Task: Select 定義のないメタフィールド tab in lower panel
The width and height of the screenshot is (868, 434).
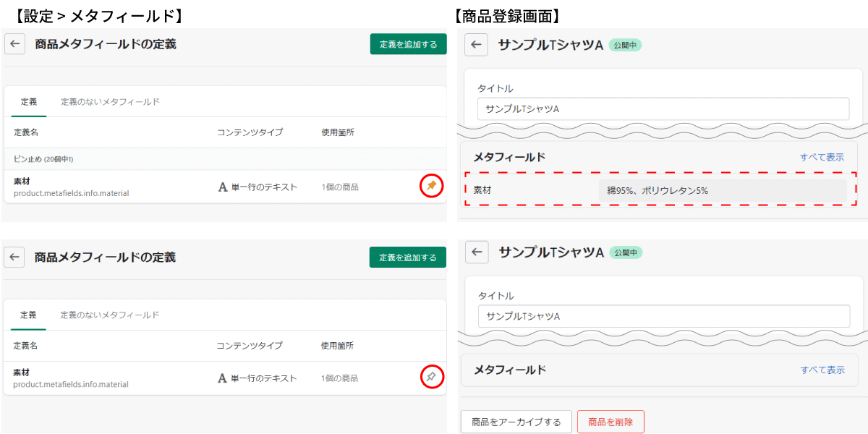Action: (110, 315)
